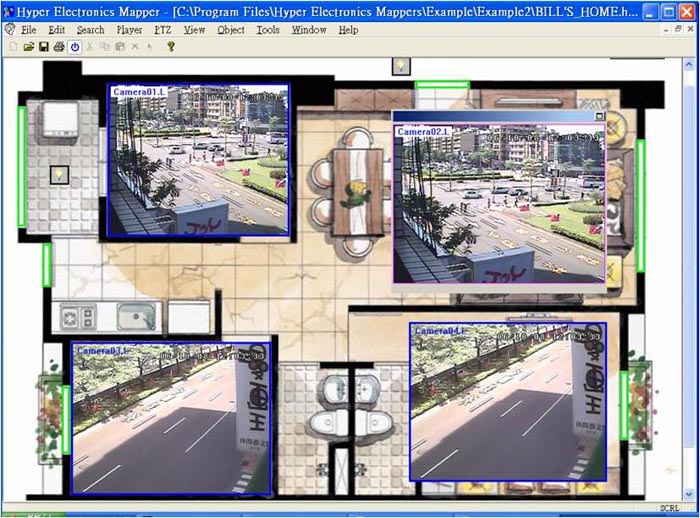Image resolution: width=700 pixels, height=518 pixels.
Task: Restore the inner document window
Action: point(677,30)
